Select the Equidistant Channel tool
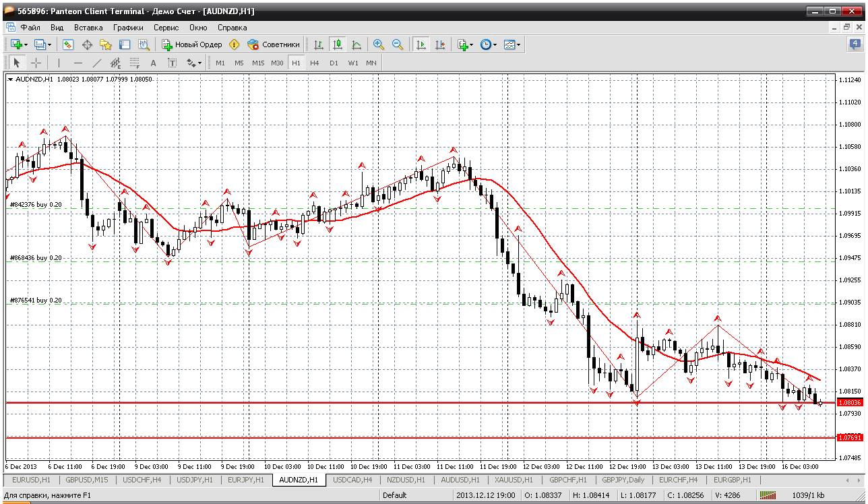 coord(115,63)
